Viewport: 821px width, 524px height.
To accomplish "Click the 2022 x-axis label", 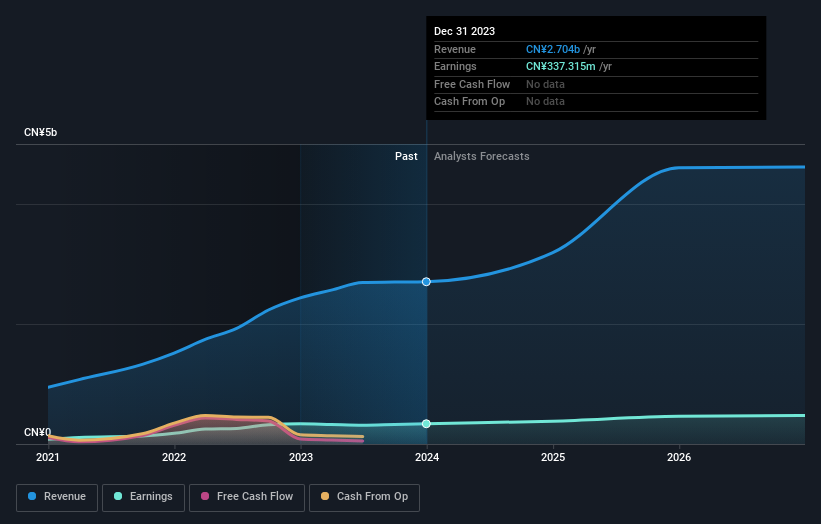I will coord(174,458).
